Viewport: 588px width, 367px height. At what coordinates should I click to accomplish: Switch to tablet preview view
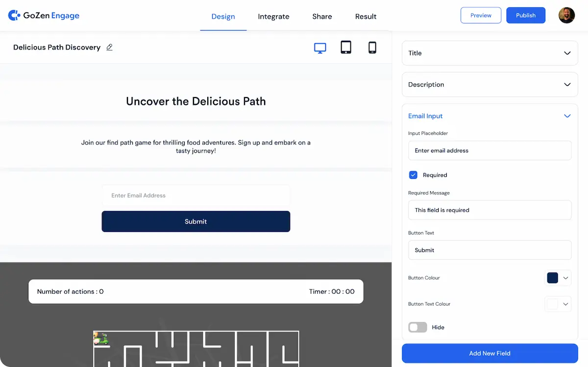(346, 48)
